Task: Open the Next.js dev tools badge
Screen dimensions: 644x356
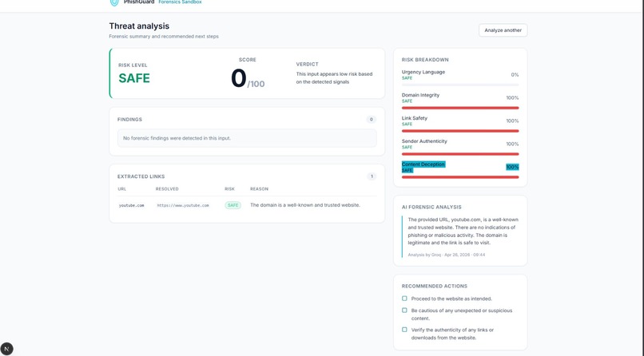Action: coord(6,349)
